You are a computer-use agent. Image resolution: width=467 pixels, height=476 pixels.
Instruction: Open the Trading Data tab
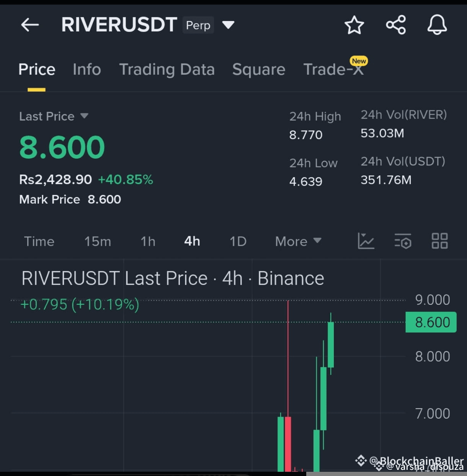[x=167, y=70]
